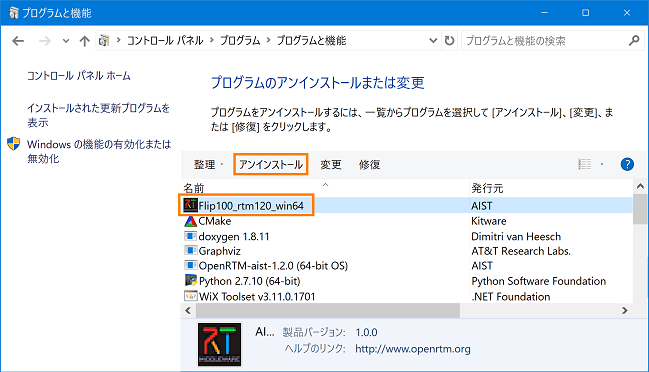This screenshot has height=372, width=649.
Task: Click the search magnifier icon
Action: point(634,41)
